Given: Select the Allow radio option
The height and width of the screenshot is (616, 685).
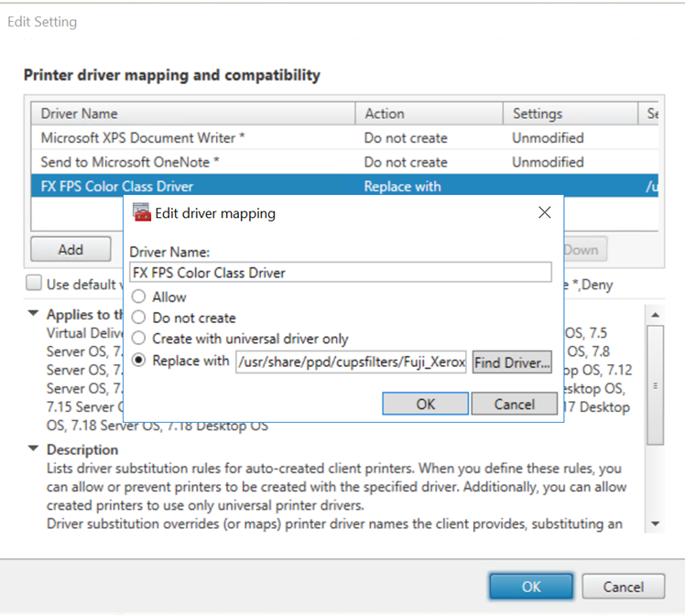Looking at the screenshot, I should click(138, 297).
